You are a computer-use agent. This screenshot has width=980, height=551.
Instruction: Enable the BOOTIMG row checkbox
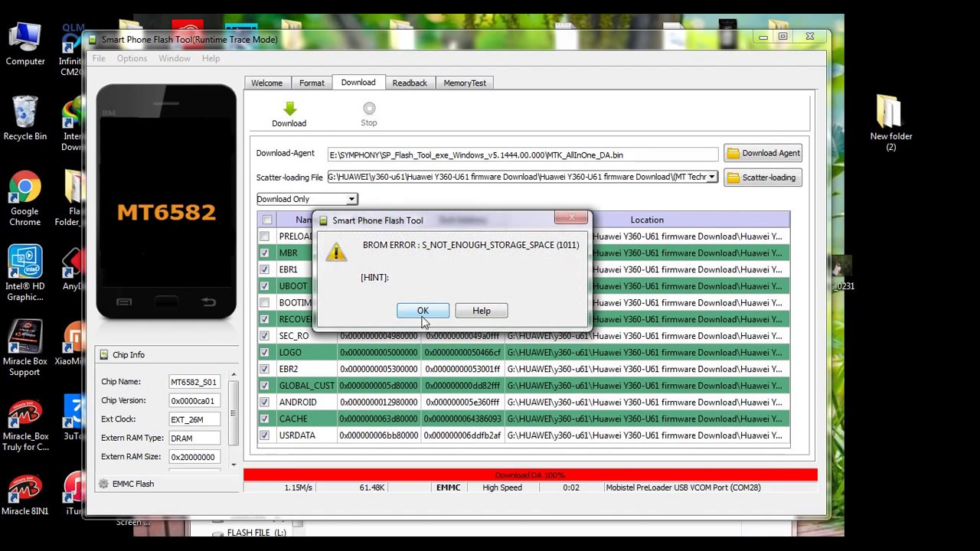click(x=264, y=303)
